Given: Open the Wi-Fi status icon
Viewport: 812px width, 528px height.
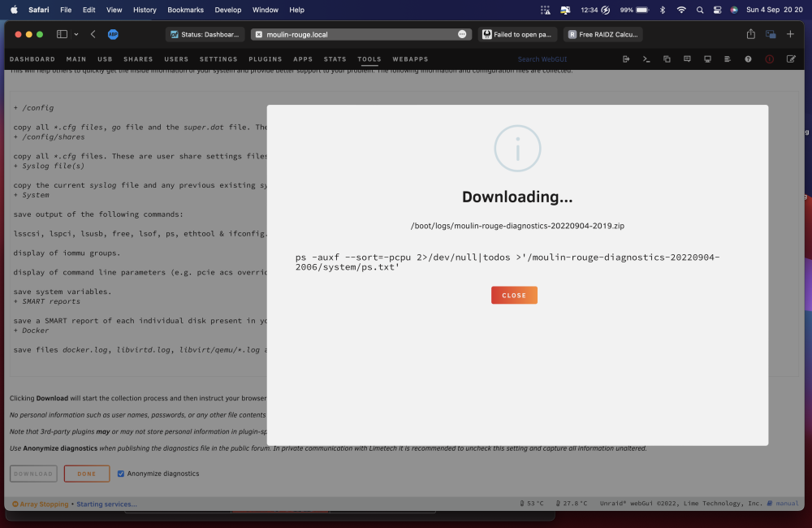Looking at the screenshot, I should [681, 10].
